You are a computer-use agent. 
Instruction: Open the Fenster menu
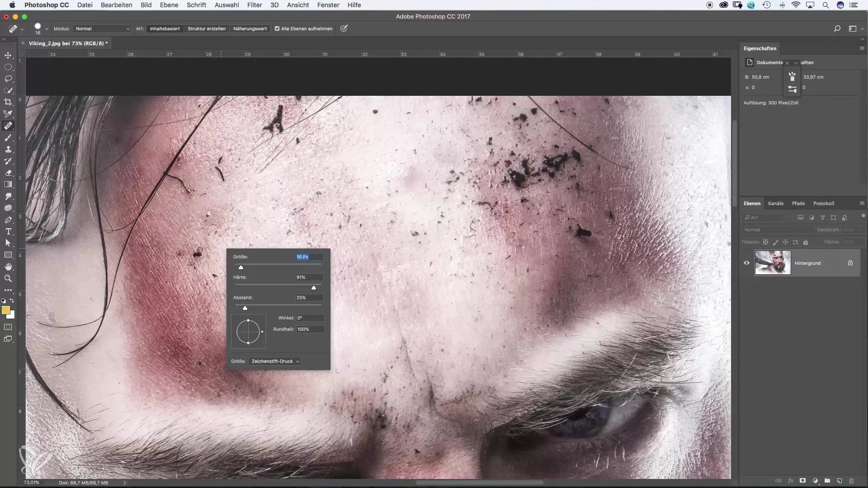click(x=328, y=5)
